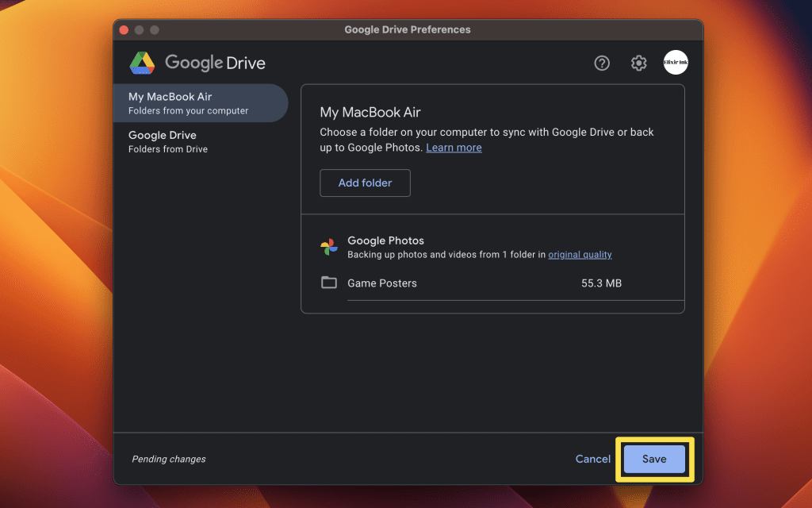The image size is (812, 508).
Task: Click the Google Drive Preferences title bar
Action: click(x=408, y=29)
